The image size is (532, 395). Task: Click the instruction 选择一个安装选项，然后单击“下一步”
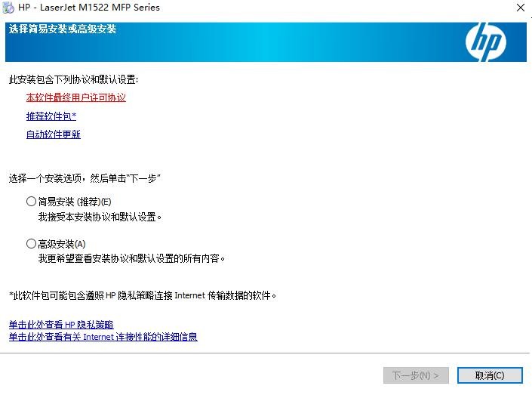click(x=85, y=178)
